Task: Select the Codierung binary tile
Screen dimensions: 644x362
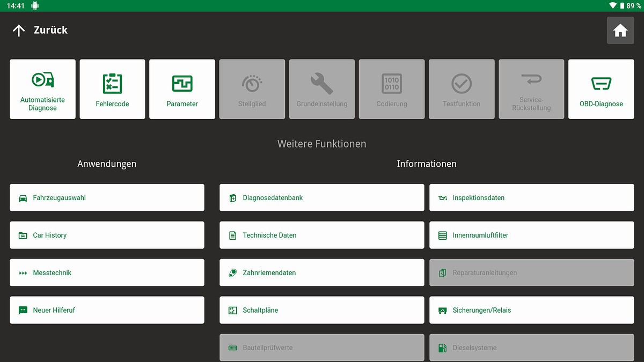Action: coord(392,89)
